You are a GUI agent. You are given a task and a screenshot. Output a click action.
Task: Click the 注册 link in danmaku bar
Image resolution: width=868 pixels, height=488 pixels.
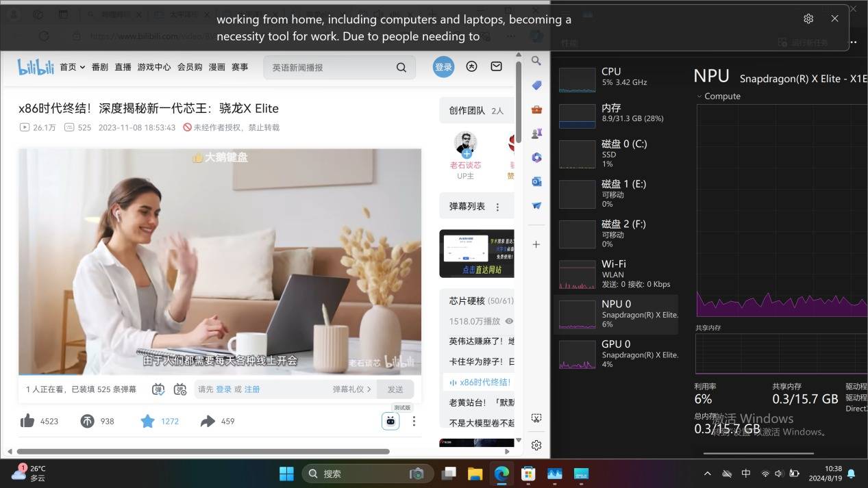(x=252, y=389)
